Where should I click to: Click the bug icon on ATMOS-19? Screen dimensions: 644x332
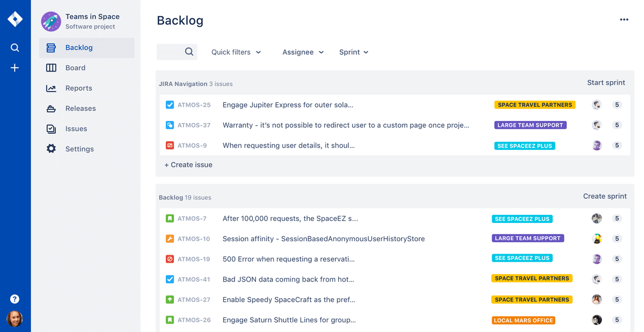tap(170, 258)
